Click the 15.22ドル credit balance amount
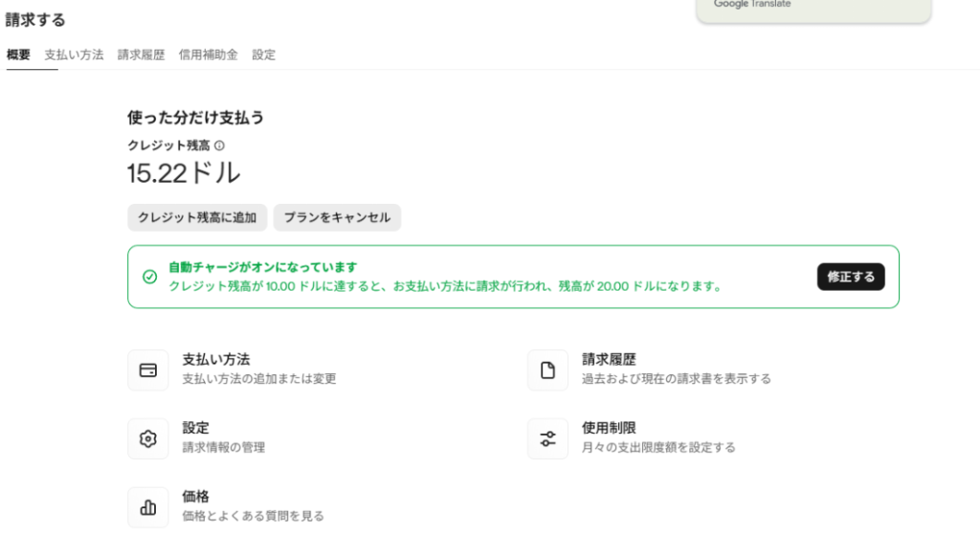980x559 pixels. point(184,173)
